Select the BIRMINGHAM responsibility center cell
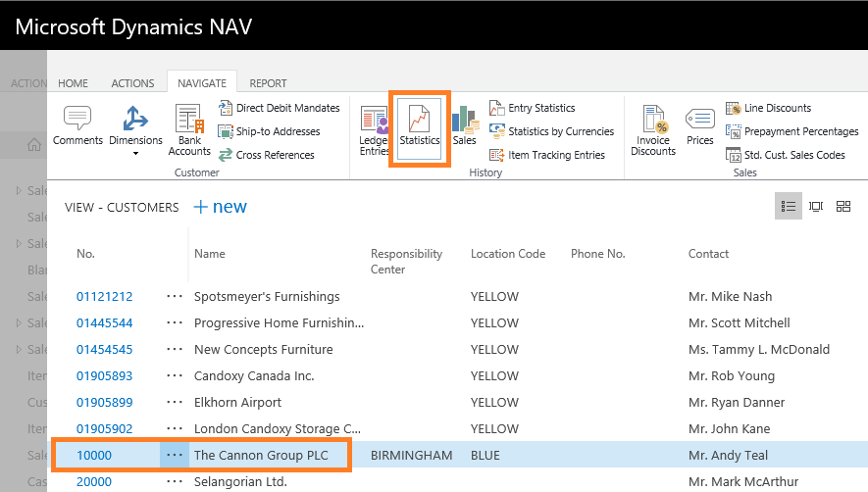Screen dimensions: 868x492 411,456
